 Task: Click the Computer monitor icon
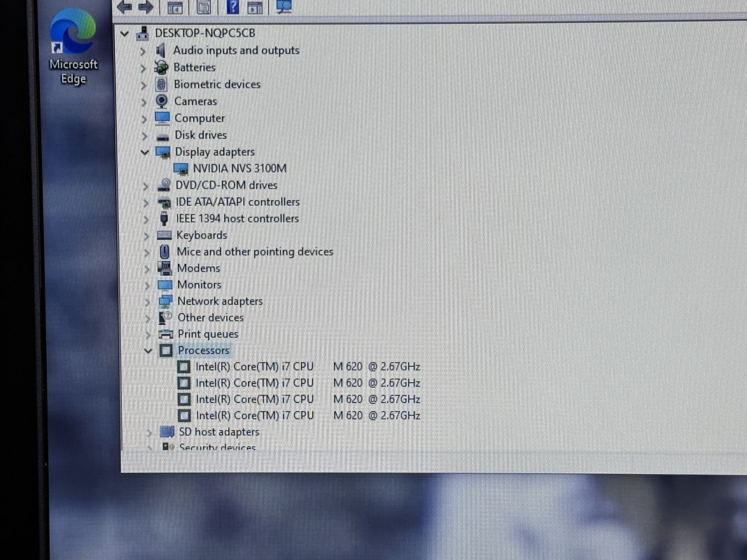[x=162, y=118]
